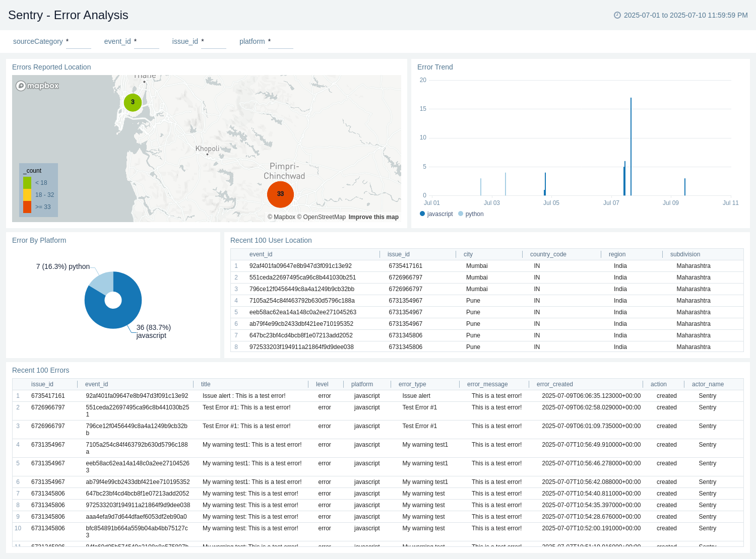Select the '36 (83.7%) javascript' pie label

click(x=153, y=331)
